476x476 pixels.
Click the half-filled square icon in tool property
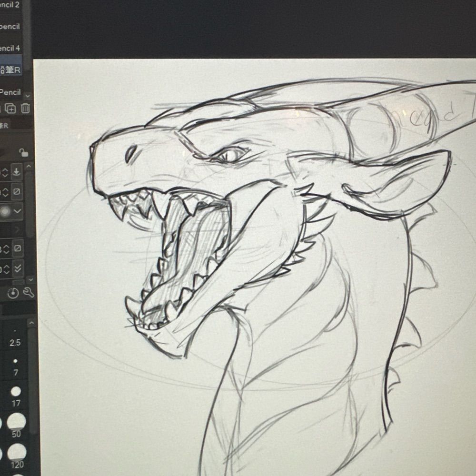(x=18, y=248)
